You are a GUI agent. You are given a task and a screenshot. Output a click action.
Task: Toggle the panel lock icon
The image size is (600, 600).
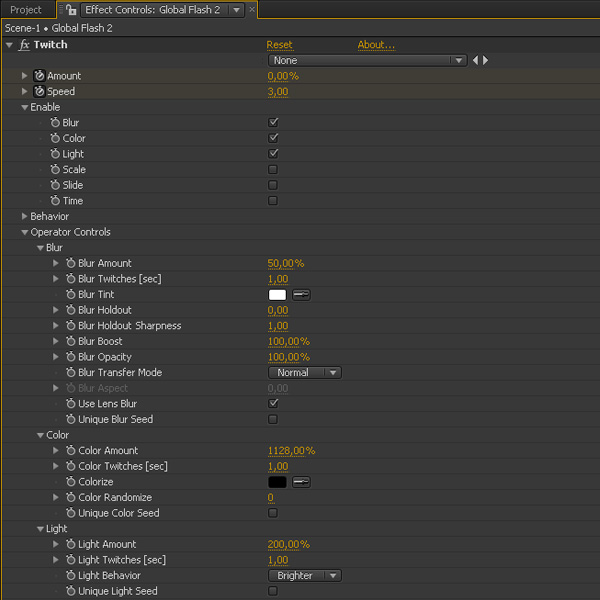point(71,10)
